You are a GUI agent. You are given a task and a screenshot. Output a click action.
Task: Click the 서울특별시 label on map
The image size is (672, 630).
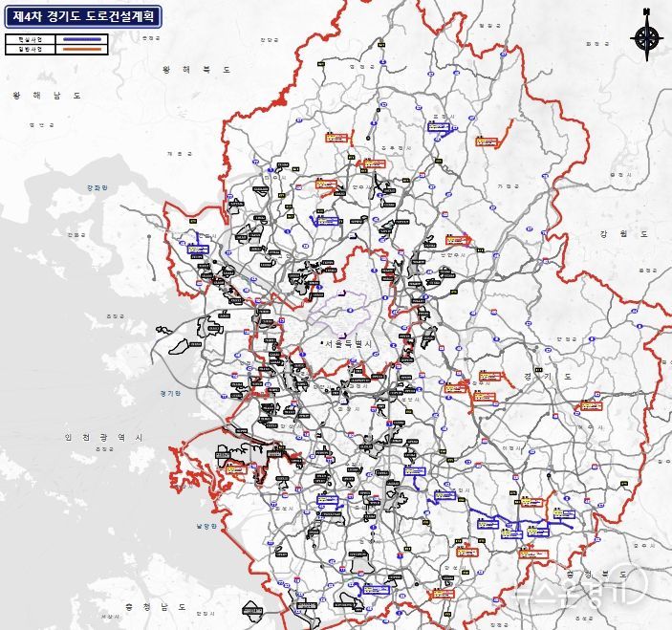coord(351,343)
